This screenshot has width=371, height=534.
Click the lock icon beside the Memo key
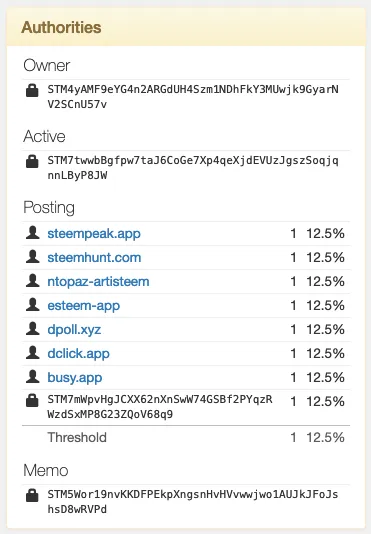pos(32,496)
